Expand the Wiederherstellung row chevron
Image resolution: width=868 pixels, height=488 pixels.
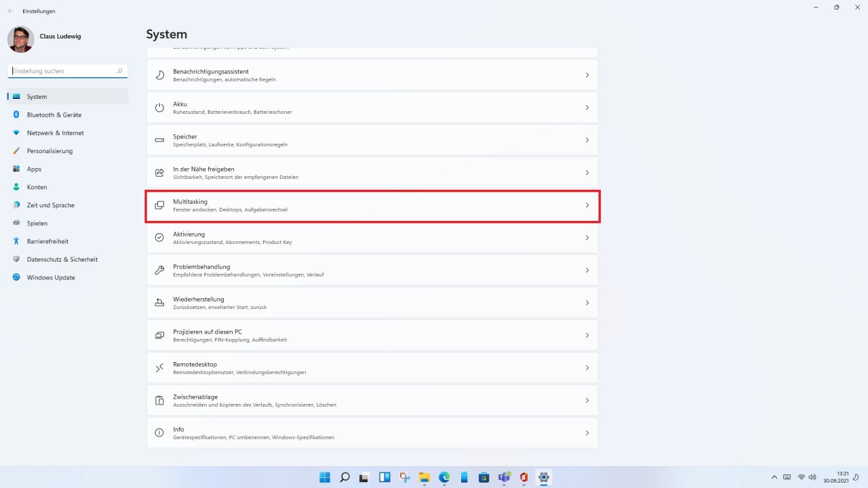pos(587,303)
